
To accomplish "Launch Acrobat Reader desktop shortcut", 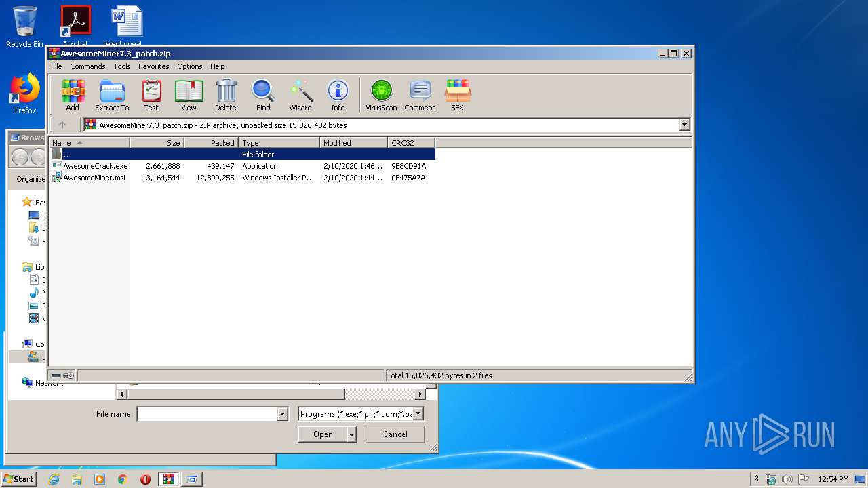I will point(75,24).
